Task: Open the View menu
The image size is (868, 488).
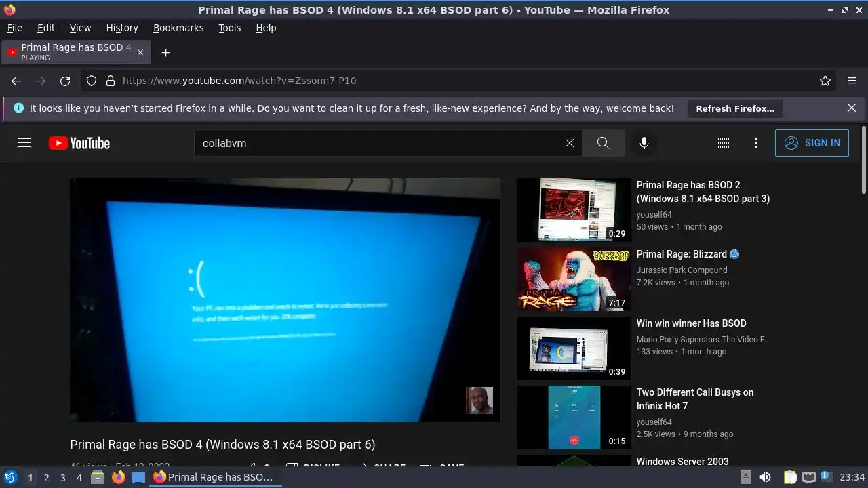Action: (x=80, y=28)
